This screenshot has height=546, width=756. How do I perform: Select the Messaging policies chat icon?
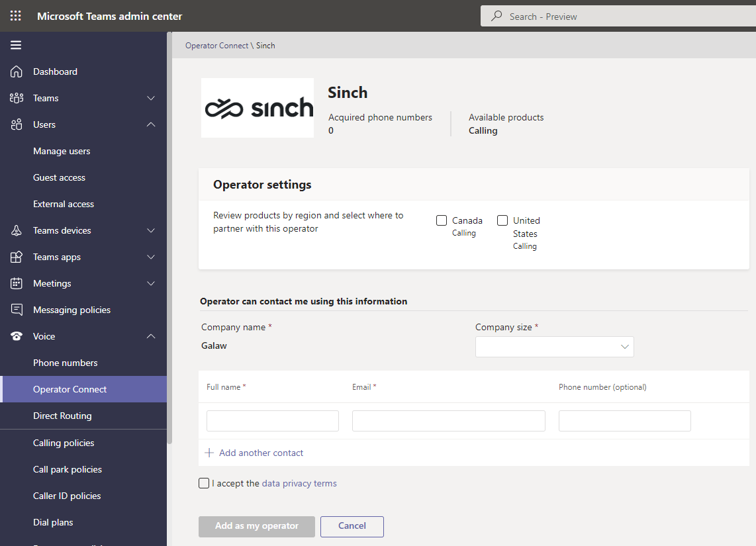point(16,310)
